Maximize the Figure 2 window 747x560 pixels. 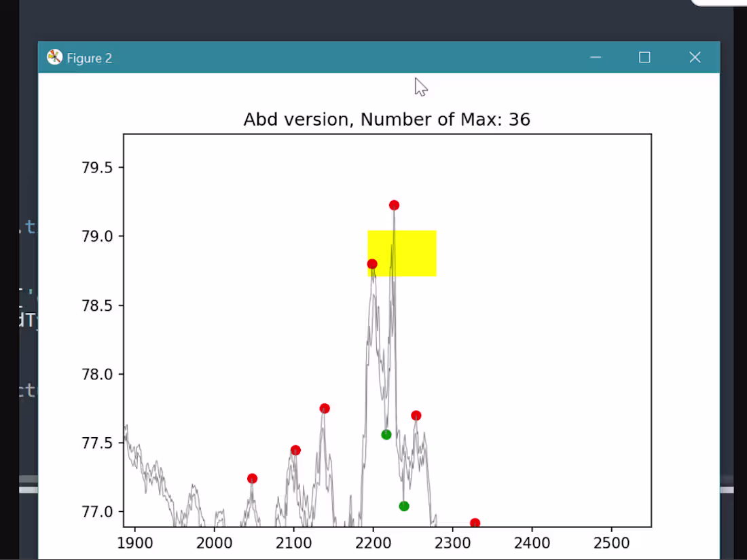point(644,57)
